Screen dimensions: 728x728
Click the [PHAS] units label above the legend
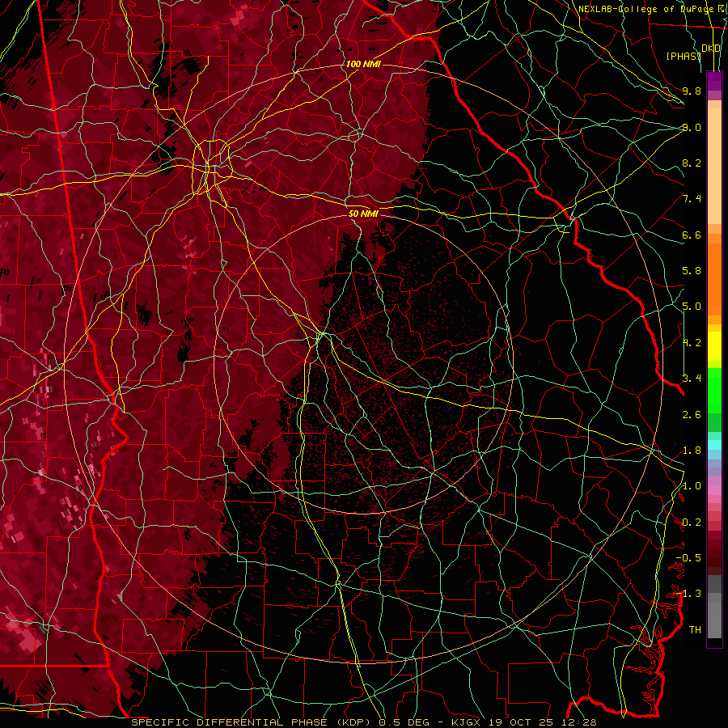[684, 56]
